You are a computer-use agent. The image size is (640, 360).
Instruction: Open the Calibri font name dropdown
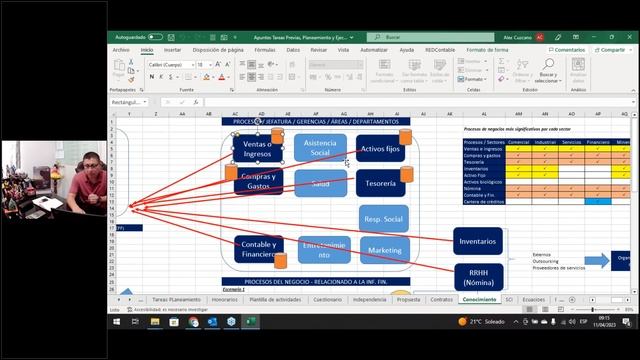[x=193, y=65]
